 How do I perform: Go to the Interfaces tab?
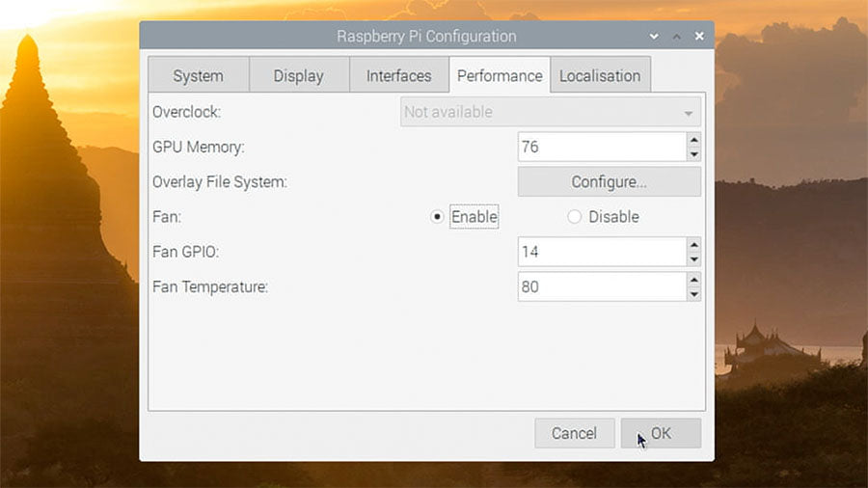tap(398, 75)
